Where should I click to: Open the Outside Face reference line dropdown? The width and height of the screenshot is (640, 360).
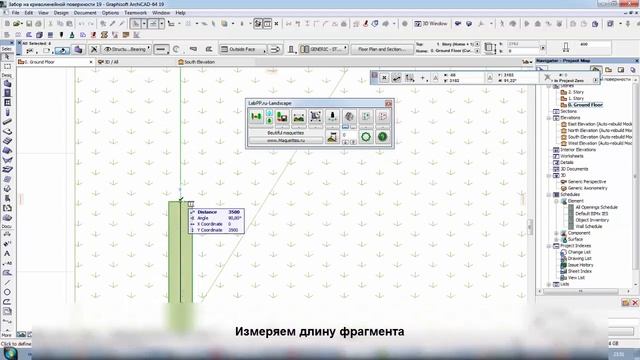(244, 49)
